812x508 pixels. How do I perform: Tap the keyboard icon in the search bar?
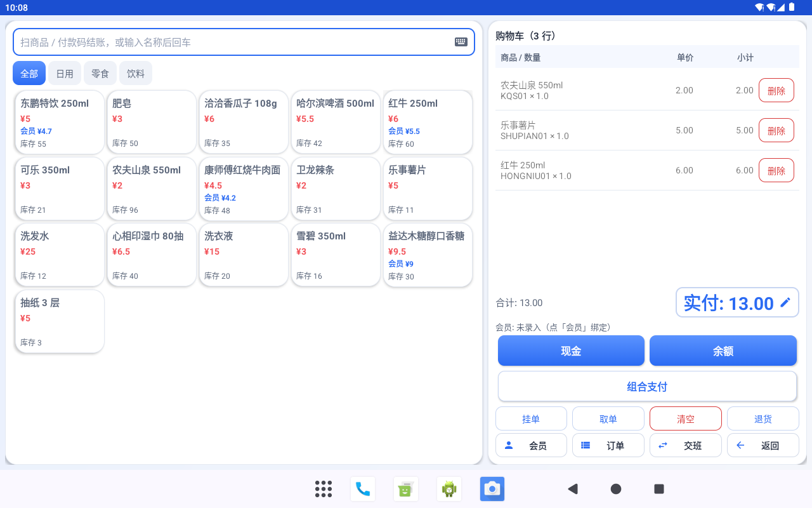(x=461, y=42)
